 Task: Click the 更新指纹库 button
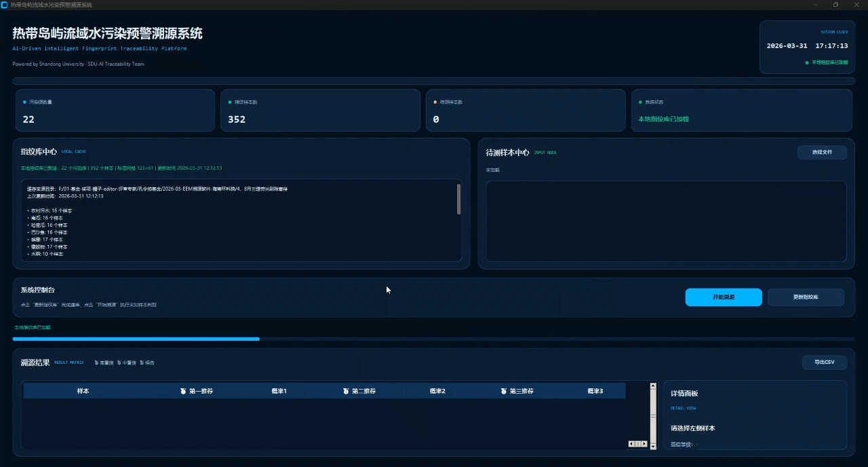806,297
